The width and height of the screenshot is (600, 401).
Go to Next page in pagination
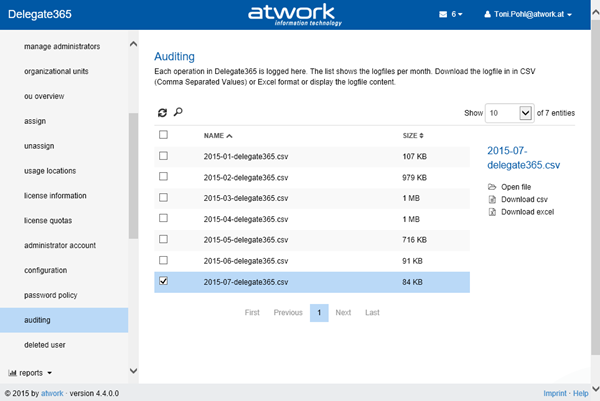tap(343, 313)
